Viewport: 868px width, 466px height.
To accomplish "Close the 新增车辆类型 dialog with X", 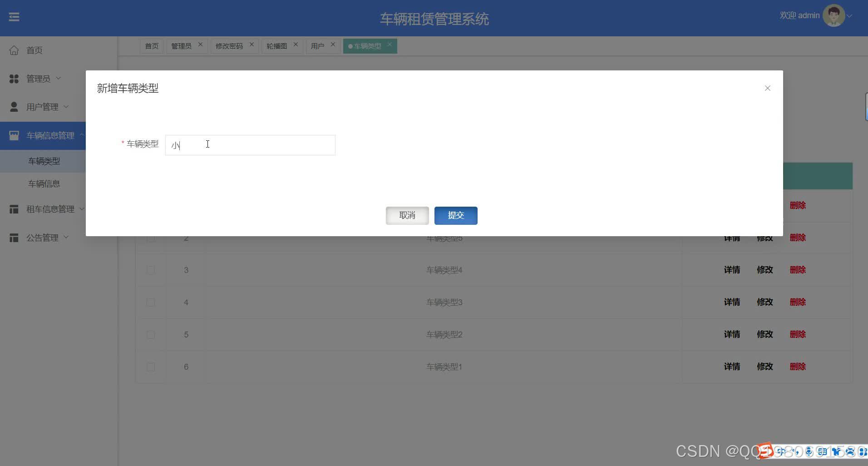I will click(x=767, y=88).
